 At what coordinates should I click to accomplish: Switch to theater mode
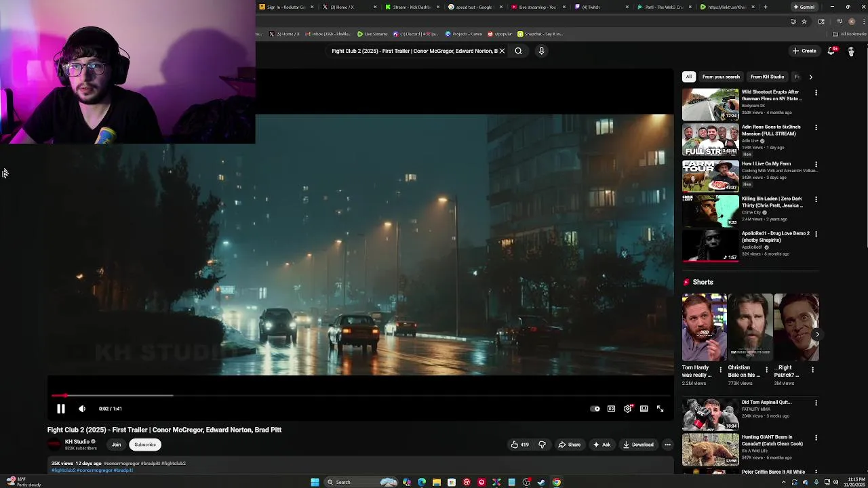coord(644,409)
